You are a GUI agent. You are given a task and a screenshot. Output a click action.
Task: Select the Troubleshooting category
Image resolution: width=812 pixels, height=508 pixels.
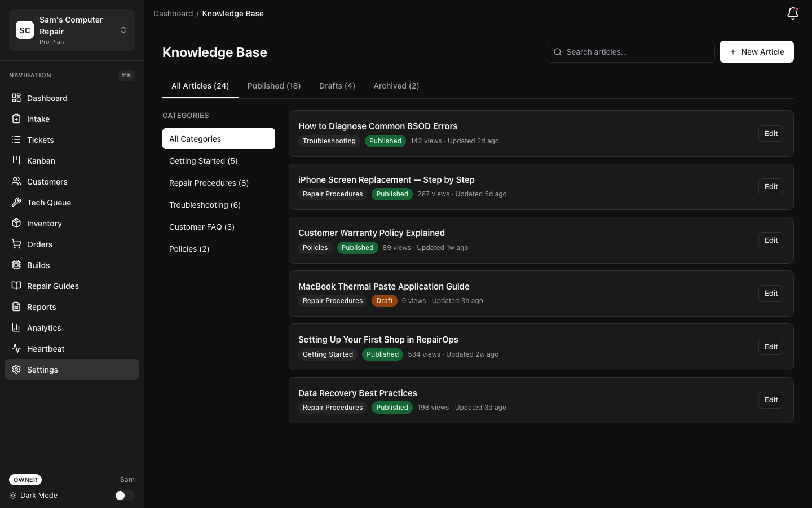click(x=205, y=205)
